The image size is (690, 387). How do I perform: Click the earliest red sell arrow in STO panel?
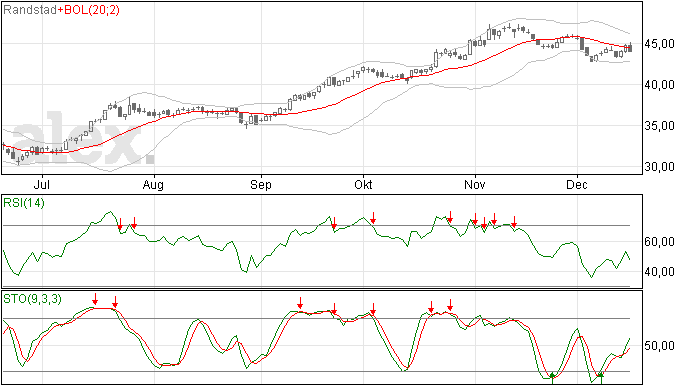click(95, 299)
